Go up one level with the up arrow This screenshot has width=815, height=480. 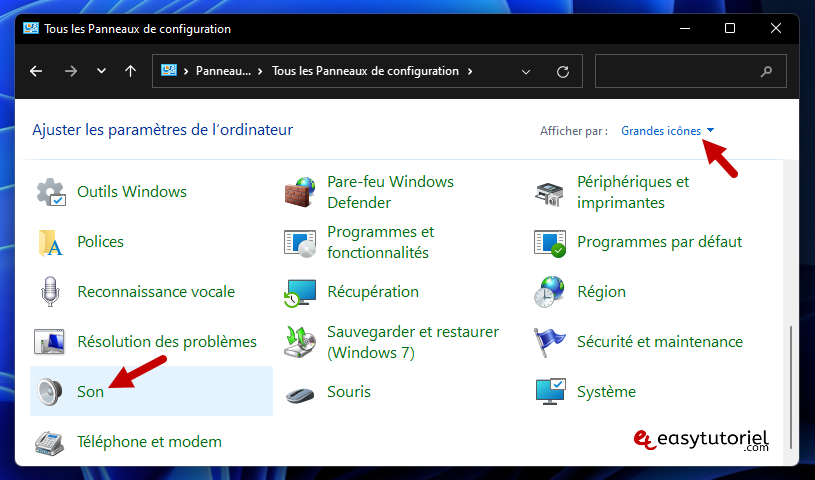(130, 71)
